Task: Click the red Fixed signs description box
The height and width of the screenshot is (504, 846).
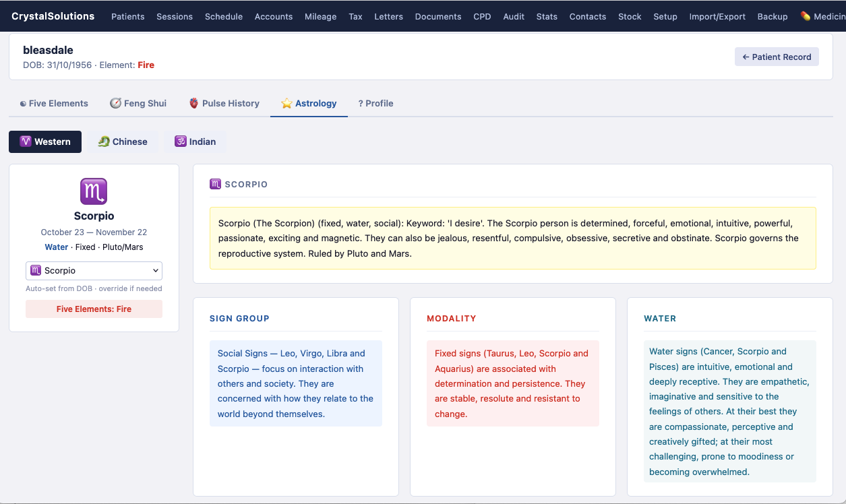Action: (513, 383)
